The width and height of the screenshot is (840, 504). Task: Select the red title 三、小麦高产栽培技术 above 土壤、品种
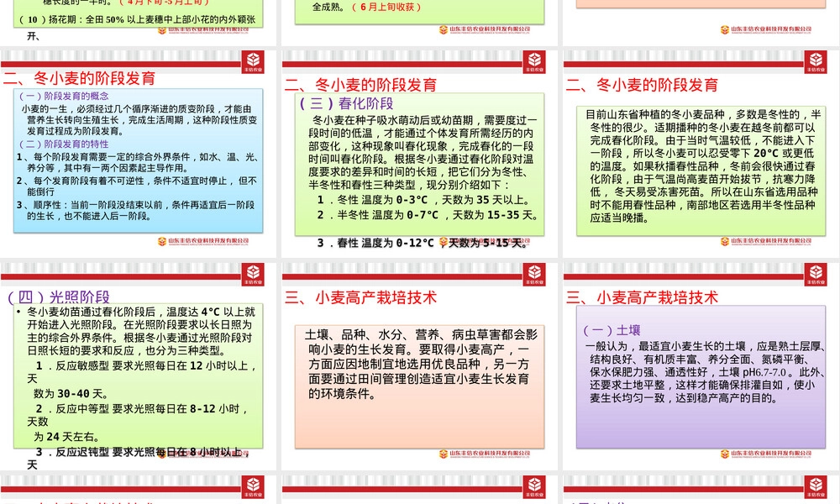(360, 297)
